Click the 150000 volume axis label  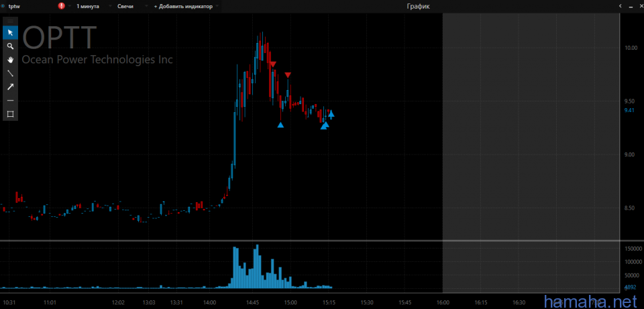point(633,249)
